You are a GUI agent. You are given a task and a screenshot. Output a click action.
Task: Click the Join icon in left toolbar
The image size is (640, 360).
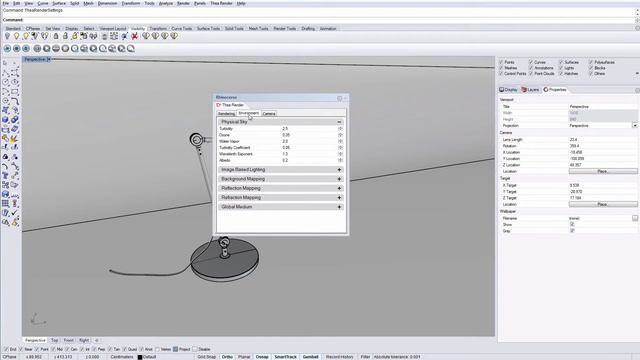pos(5,139)
